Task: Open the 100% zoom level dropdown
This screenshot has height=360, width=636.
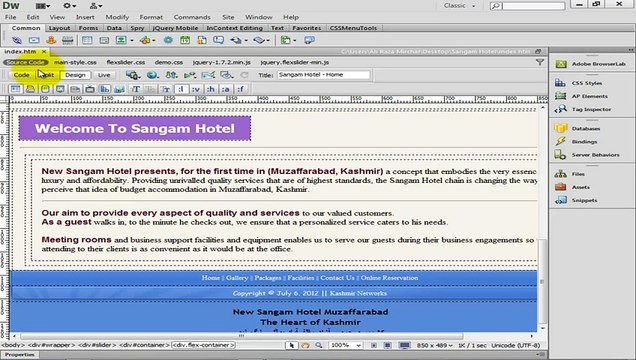Action: (345, 345)
